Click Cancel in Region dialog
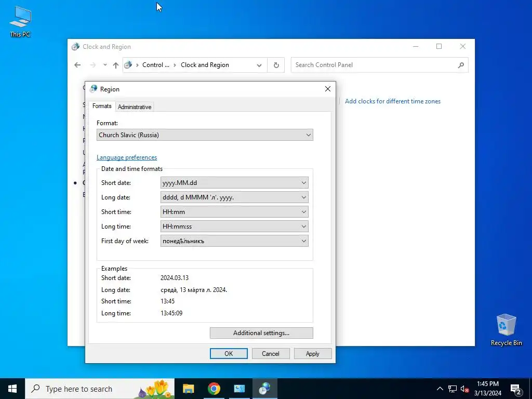 (x=270, y=353)
